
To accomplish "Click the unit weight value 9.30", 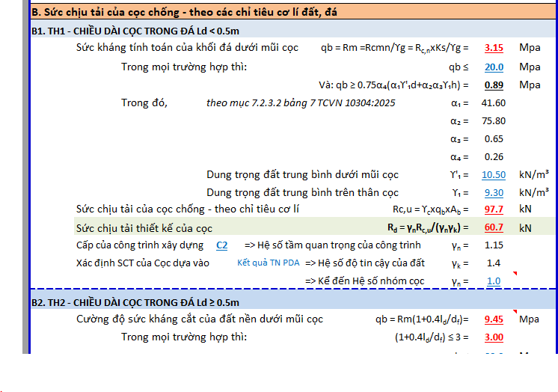I will click(494, 192).
